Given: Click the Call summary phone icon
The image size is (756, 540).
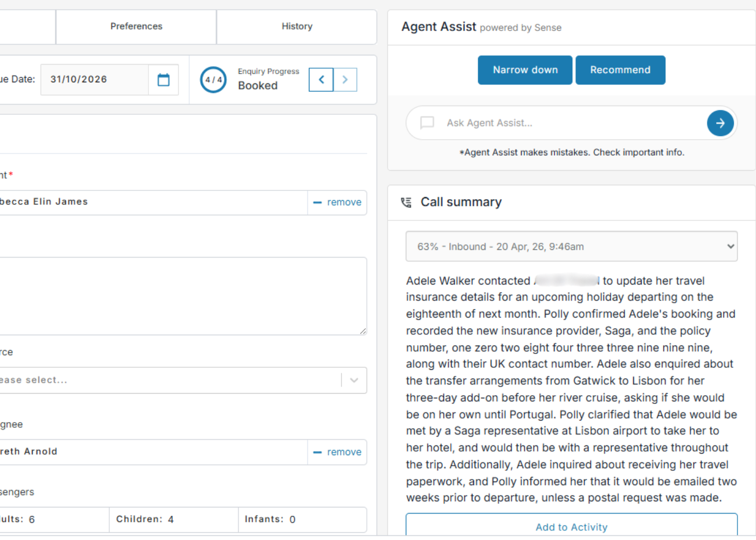Looking at the screenshot, I should coord(406,202).
